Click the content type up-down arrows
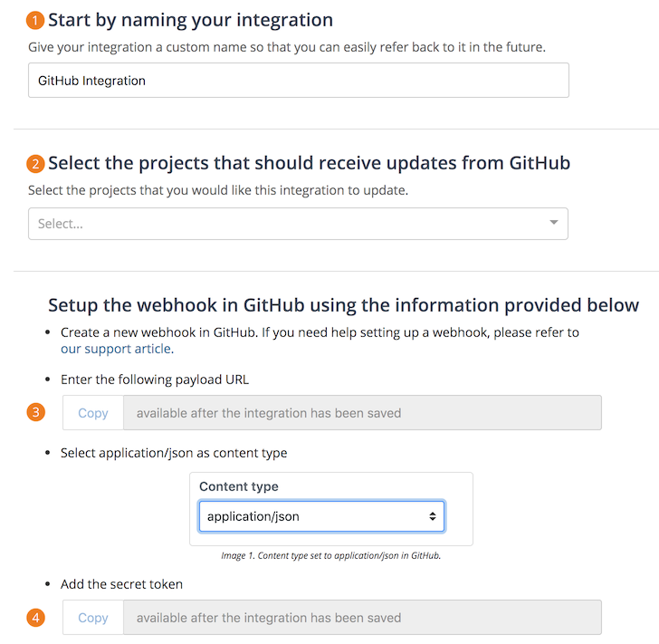The image size is (659, 644). click(x=433, y=516)
